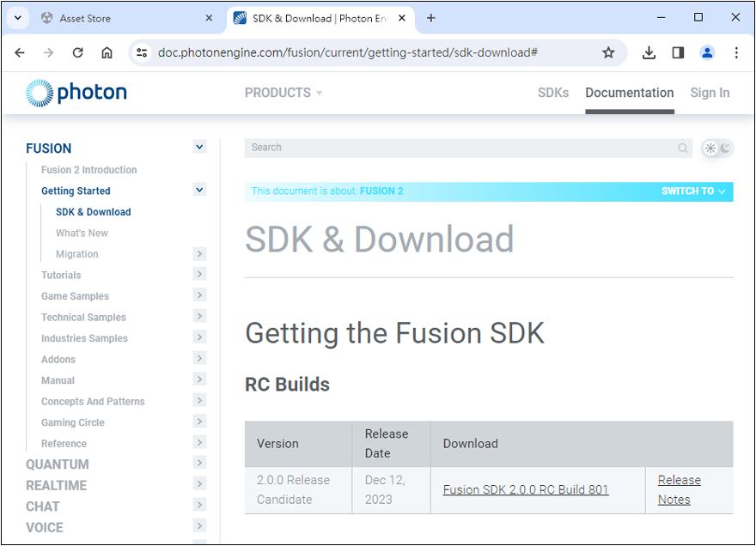Open What's New sidebar item
Image resolution: width=756 pixels, height=546 pixels.
pyautogui.click(x=82, y=234)
